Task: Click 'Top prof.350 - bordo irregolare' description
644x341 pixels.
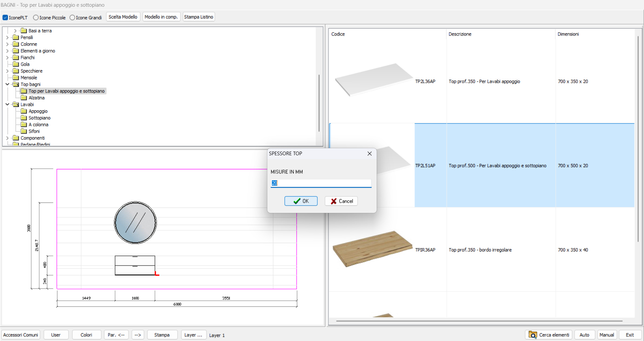Action: (x=480, y=250)
